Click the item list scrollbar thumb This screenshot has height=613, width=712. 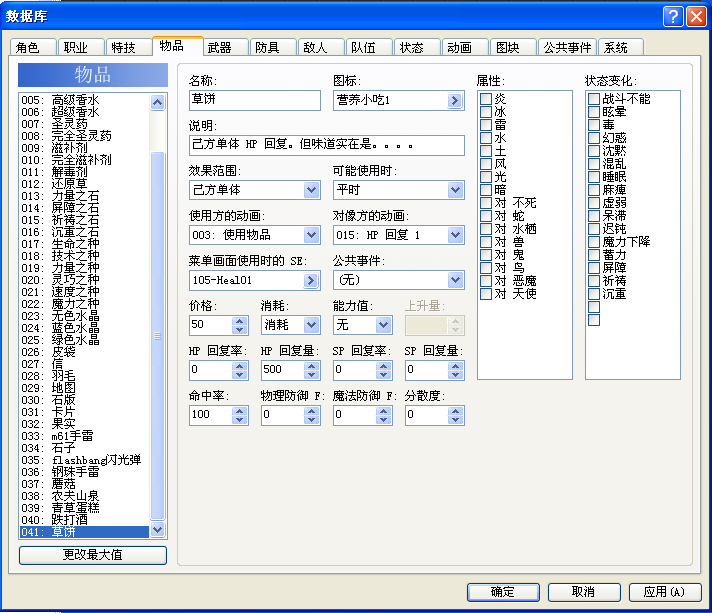pos(158,336)
